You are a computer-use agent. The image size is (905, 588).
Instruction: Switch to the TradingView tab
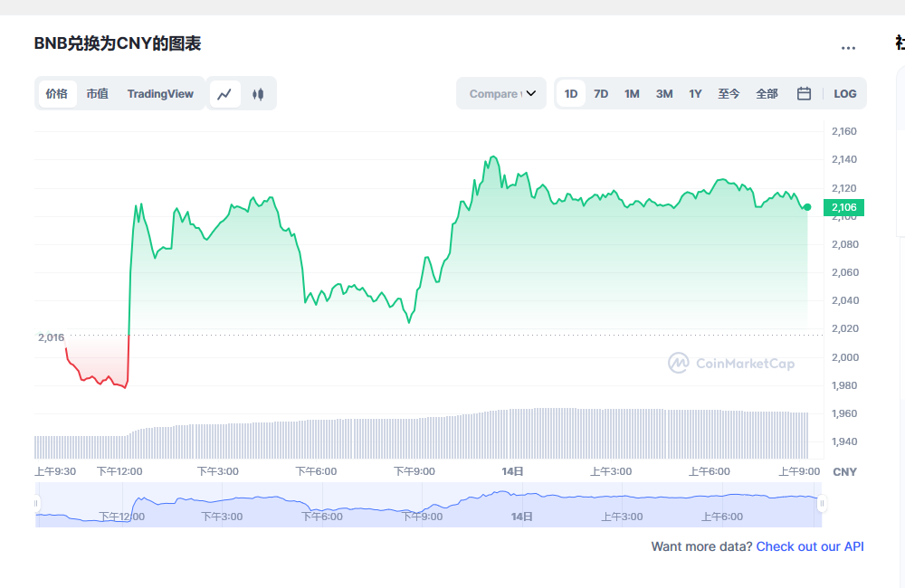160,94
